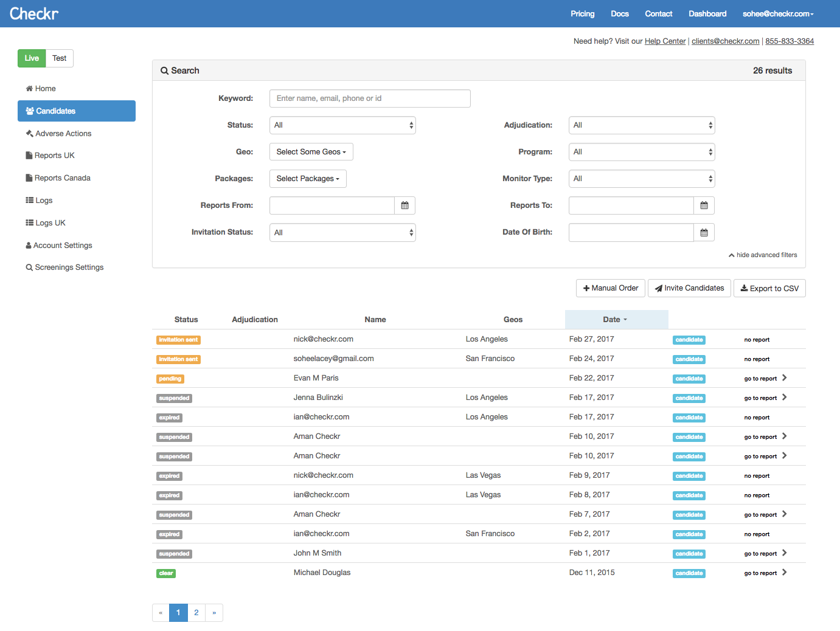Click the Date Of Birth input field
Image resolution: width=840 pixels, height=631 pixels.
coord(631,232)
